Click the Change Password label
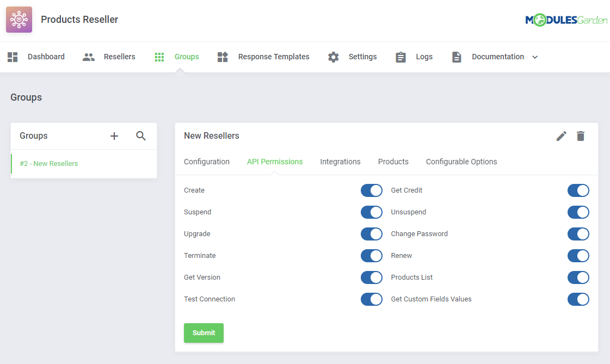610x364 pixels. (420, 234)
